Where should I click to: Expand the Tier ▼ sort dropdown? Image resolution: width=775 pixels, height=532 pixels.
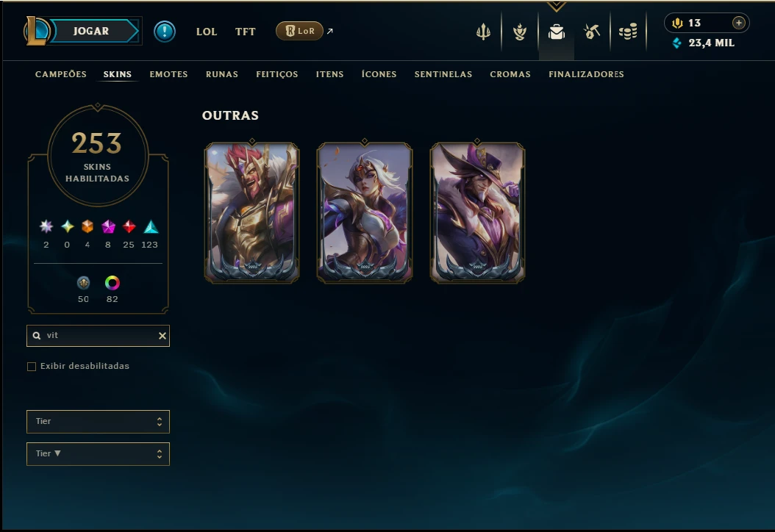coord(98,454)
